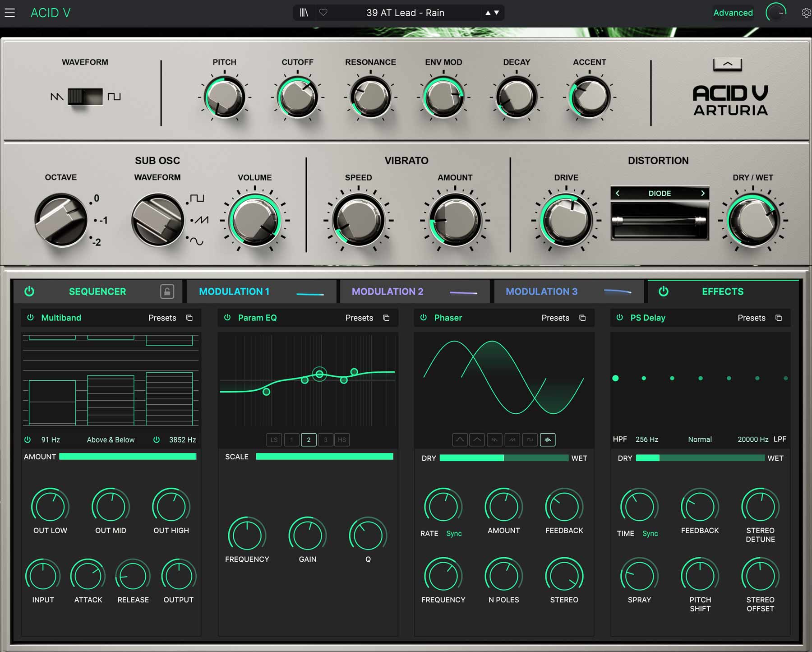Open the DIODE distortion type selector
Image resolution: width=812 pixels, height=652 pixels.
point(660,193)
